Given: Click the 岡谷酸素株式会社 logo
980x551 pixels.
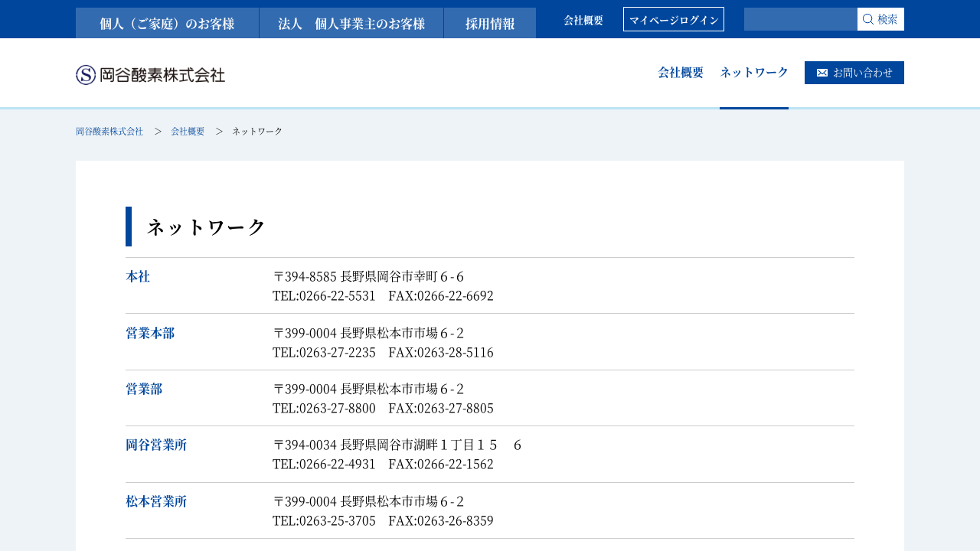Looking at the screenshot, I should click(x=150, y=74).
